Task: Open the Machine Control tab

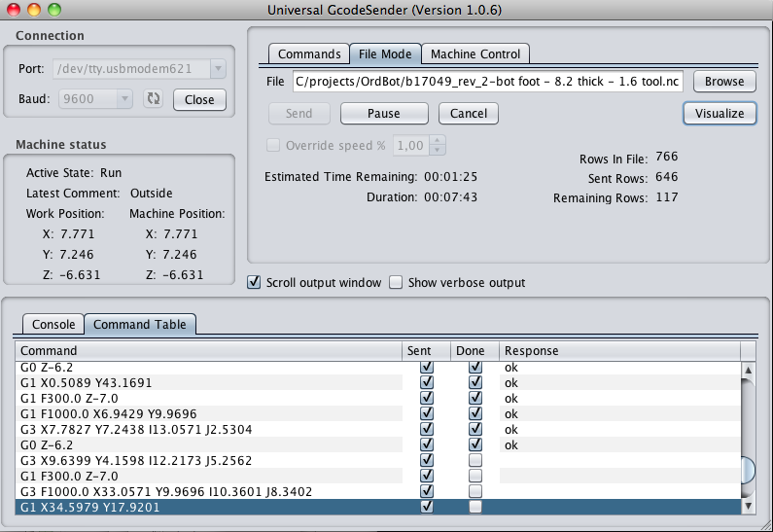Action: pyautogui.click(x=475, y=54)
